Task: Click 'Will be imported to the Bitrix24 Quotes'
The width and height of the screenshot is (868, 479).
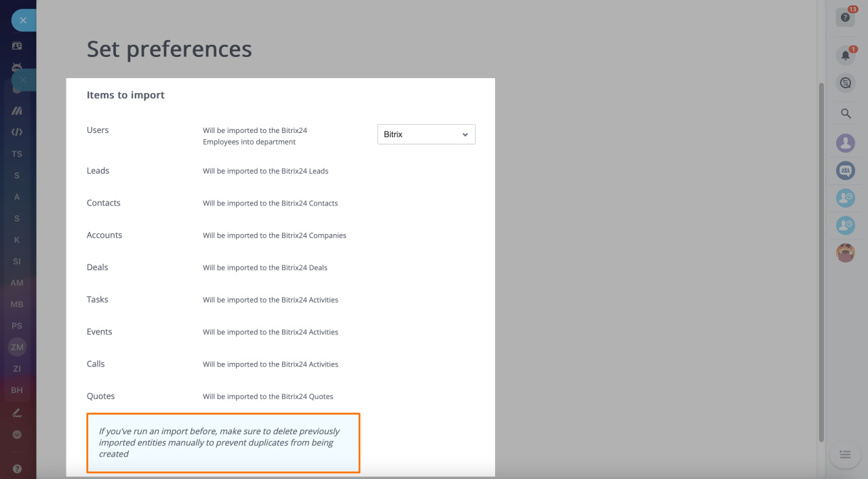Action: (x=268, y=396)
